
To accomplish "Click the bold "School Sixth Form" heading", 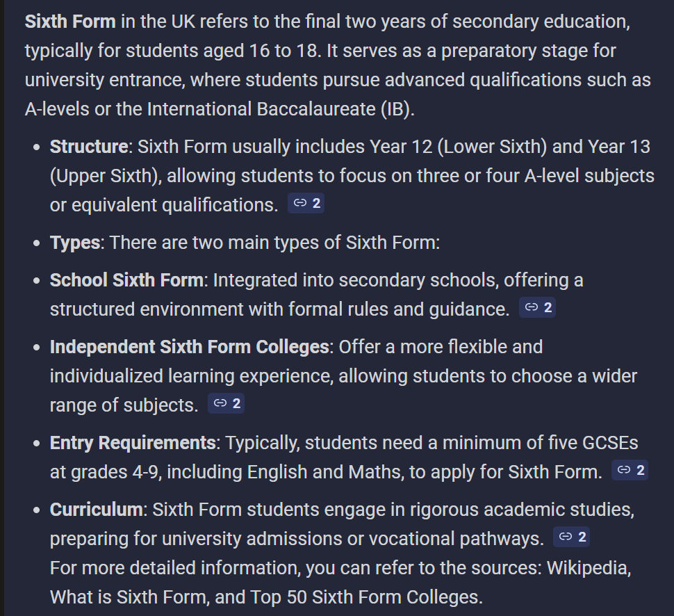I will pos(128,280).
